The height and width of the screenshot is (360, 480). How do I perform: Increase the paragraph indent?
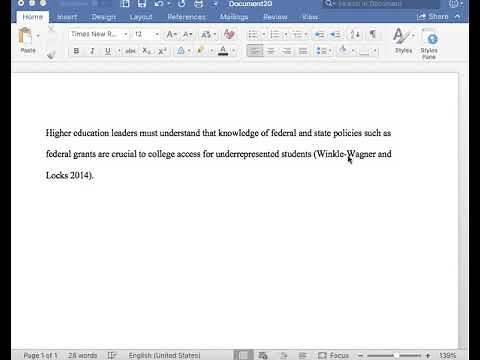[x=335, y=34]
